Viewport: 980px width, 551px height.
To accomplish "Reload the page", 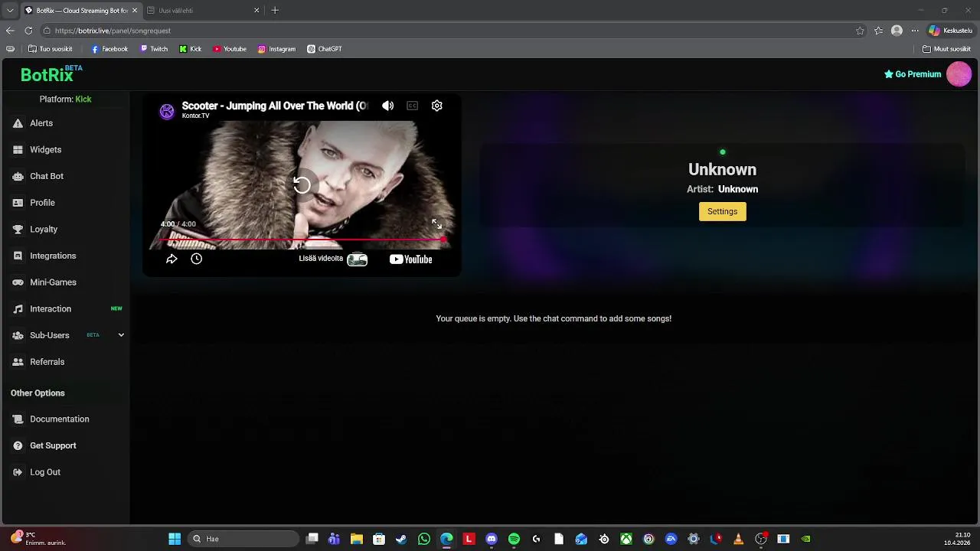I will pyautogui.click(x=28, y=31).
